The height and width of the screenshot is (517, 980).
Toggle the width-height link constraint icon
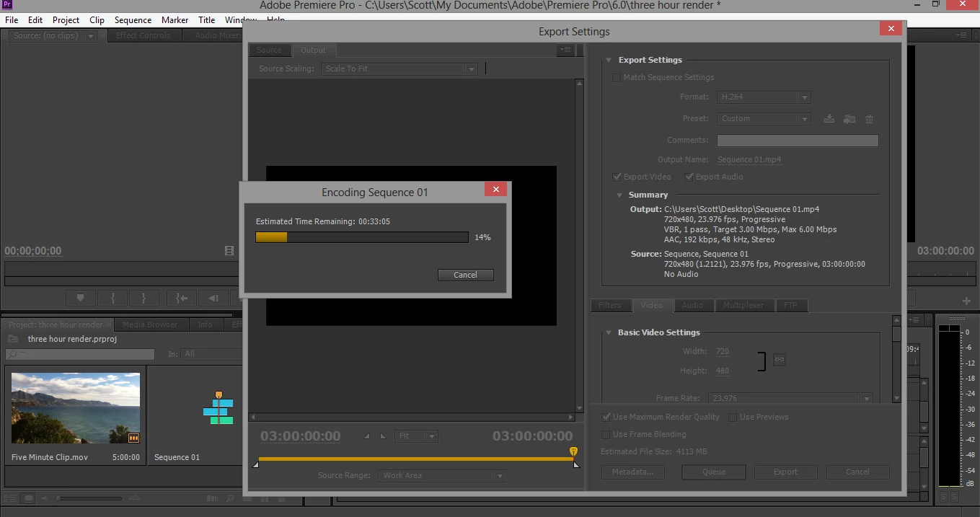tap(779, 360)
